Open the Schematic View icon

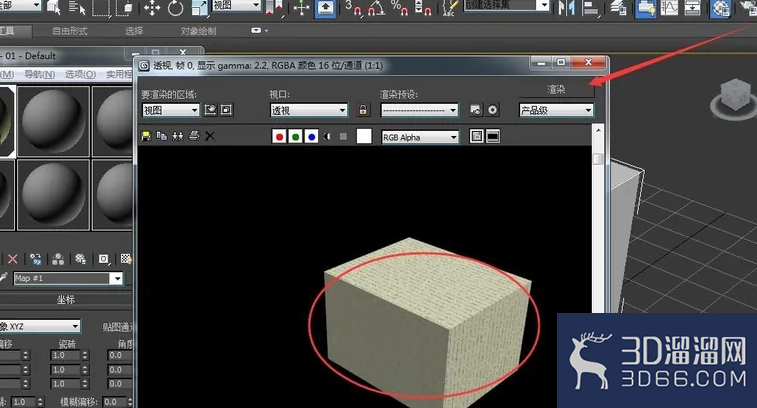[692, 8]
